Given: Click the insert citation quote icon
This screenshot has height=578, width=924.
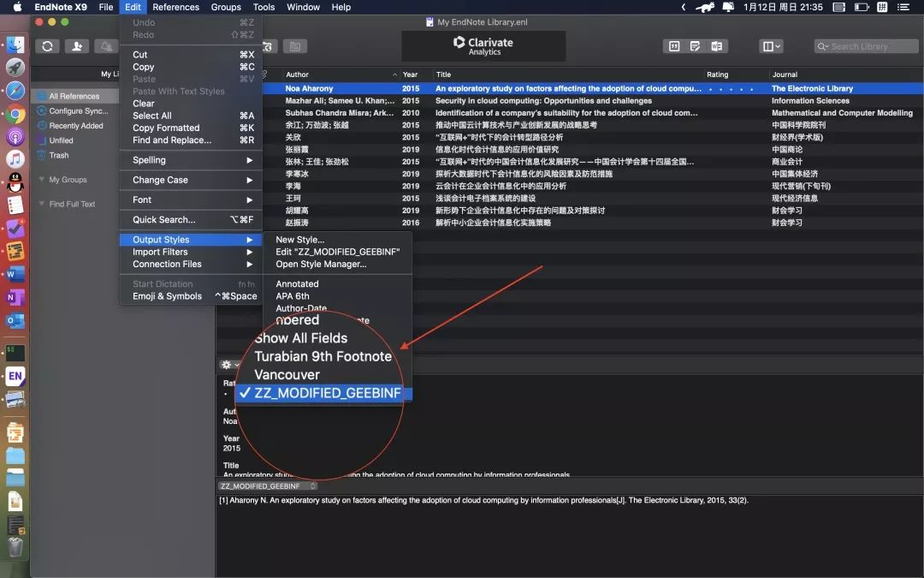Looking at the screenshot, I should point(674,46).
